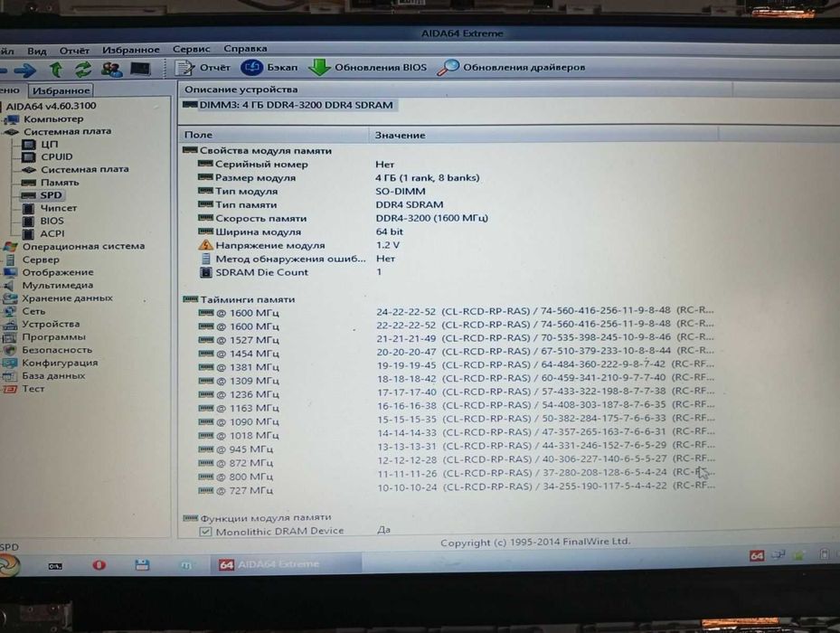840x633 pixels.
Task: Click the green up arrow toolbar icon
Action: [x=56, y=69]
